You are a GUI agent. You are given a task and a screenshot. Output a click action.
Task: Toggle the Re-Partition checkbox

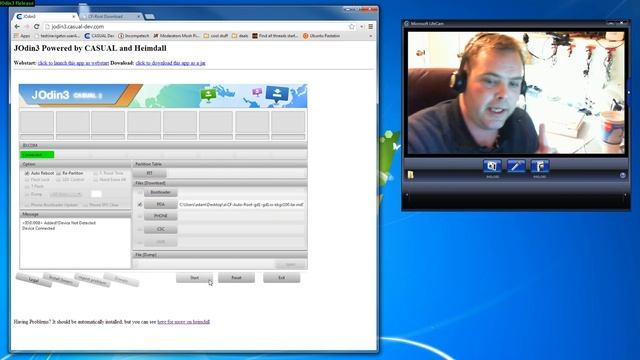pos(58,173)
